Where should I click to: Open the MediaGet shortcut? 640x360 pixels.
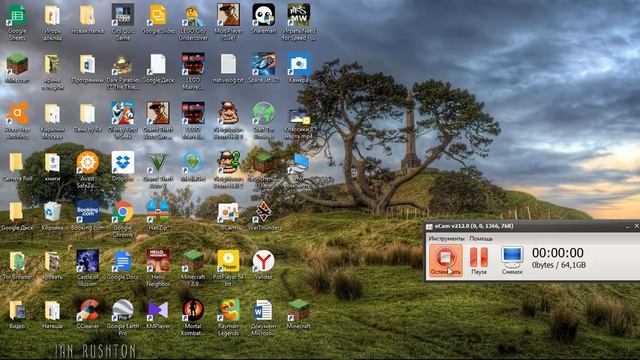(193, 167)
